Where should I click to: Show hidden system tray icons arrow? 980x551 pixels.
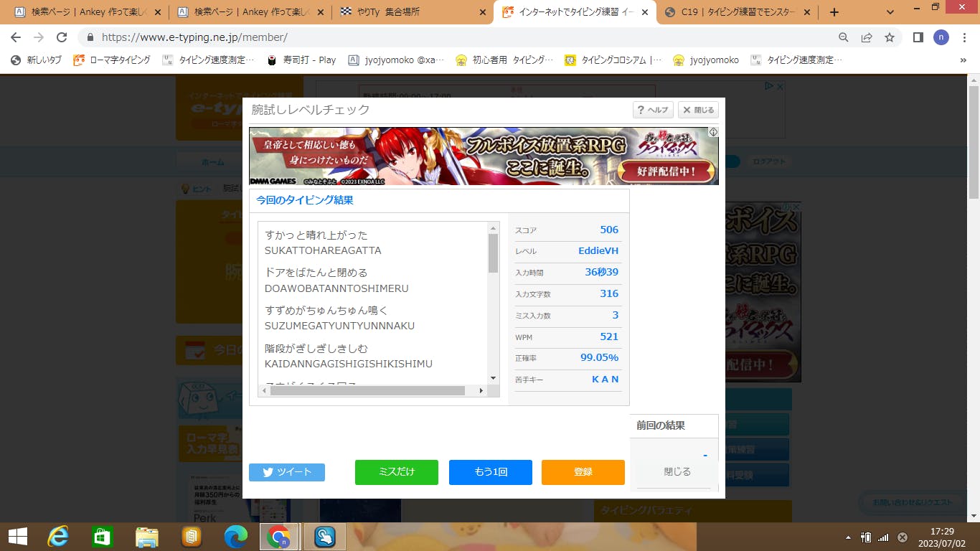pyautogui.click(x=849, y=537)
